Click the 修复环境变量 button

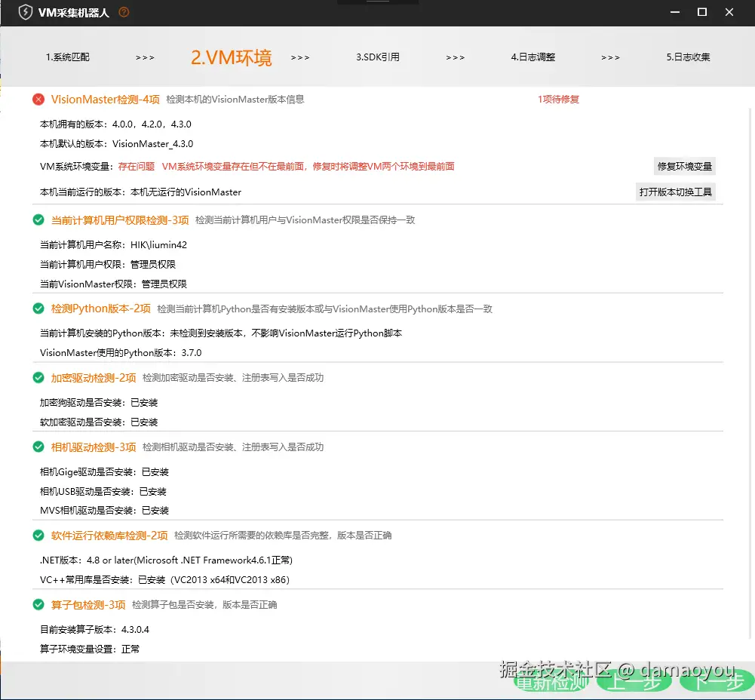click(x=685, y=166)
